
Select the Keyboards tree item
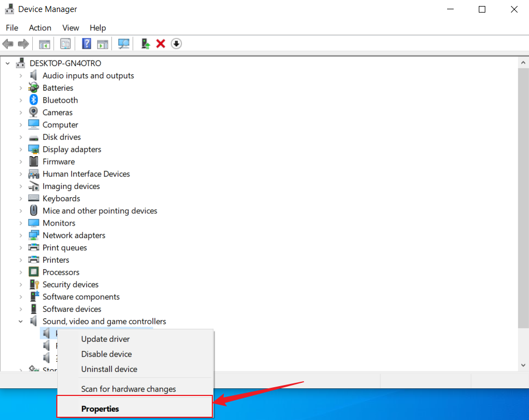click(x=61, y=199)
